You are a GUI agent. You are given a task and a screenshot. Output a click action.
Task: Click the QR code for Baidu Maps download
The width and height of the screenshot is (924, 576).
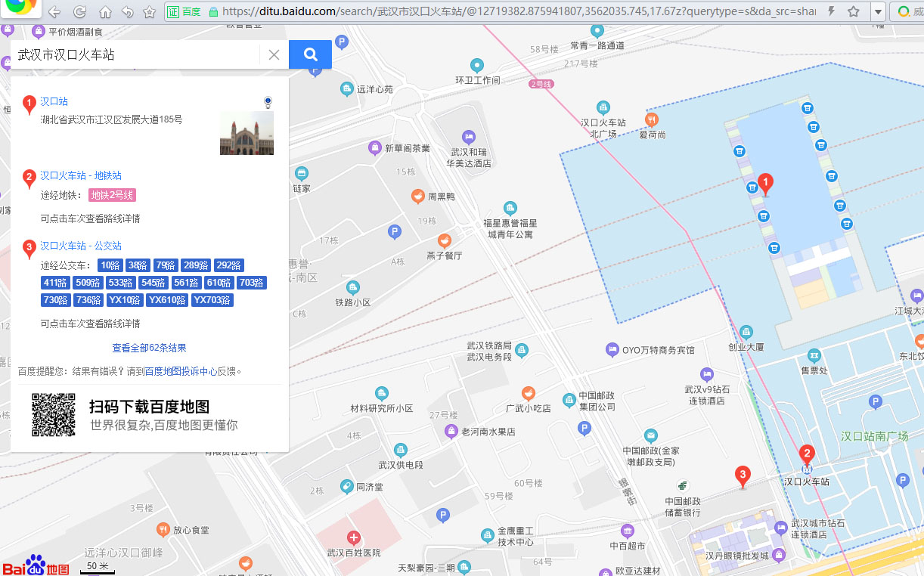(54, 414)
